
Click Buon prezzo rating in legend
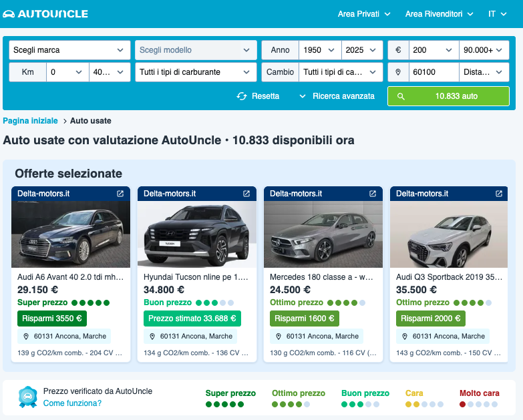pyautogui.click(x=365, y=399)
